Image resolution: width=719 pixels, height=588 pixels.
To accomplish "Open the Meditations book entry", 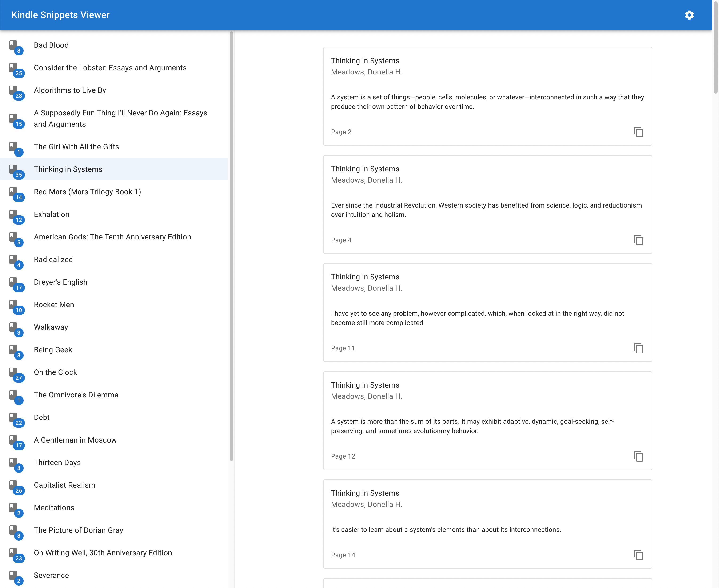I will [x=54, y=507].
